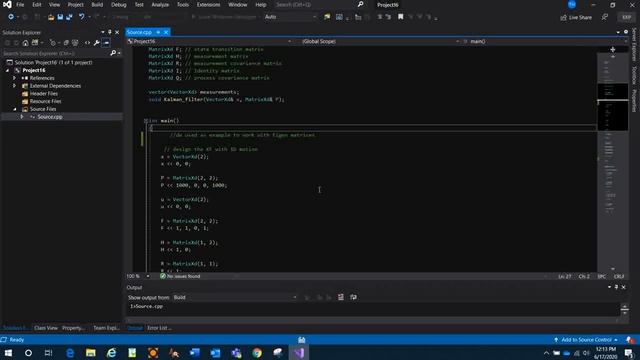Click the Navigate Backward toolbar button

click(x=11, y=17)
